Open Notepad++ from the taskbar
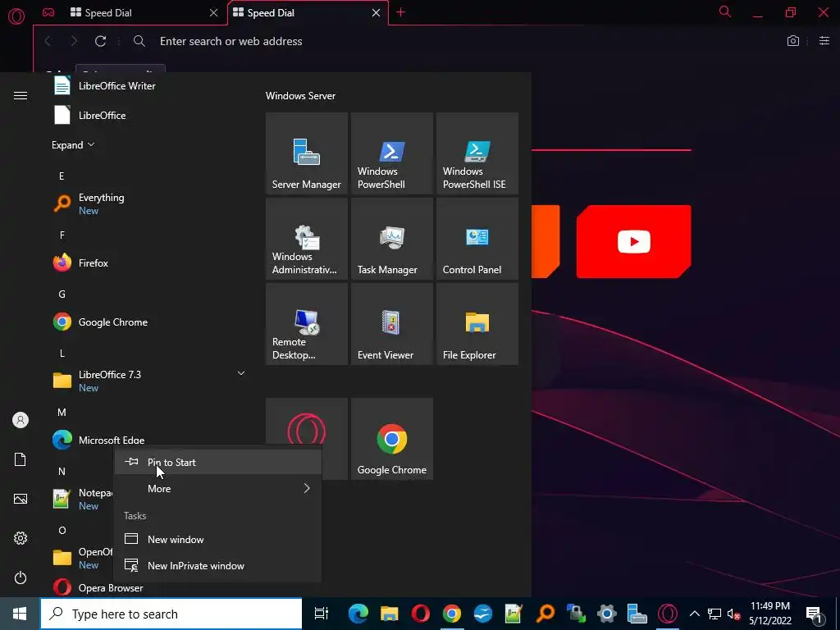Image resolution: width=840 pixels, height=630 pixels. click(514, 614)
